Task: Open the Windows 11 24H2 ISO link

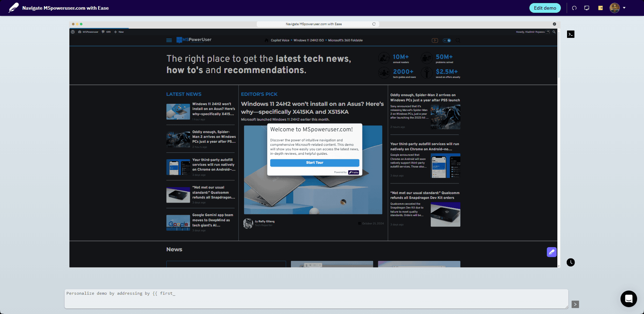Action: click(309, 40)
